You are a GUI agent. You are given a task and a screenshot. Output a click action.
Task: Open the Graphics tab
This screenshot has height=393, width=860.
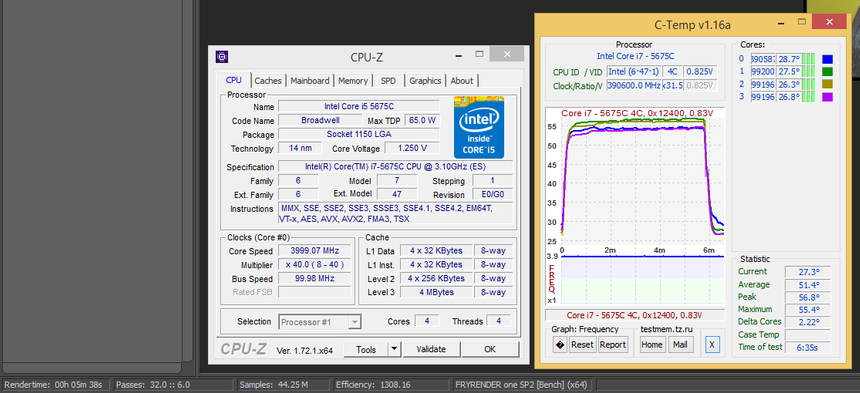pyautogui.click(x=425, y=81)
